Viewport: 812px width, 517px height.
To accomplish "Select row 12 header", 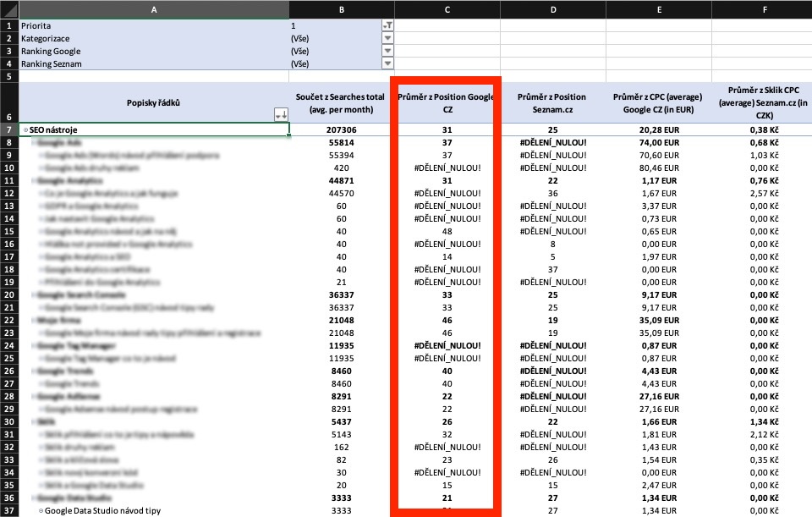I will (9, 193).
